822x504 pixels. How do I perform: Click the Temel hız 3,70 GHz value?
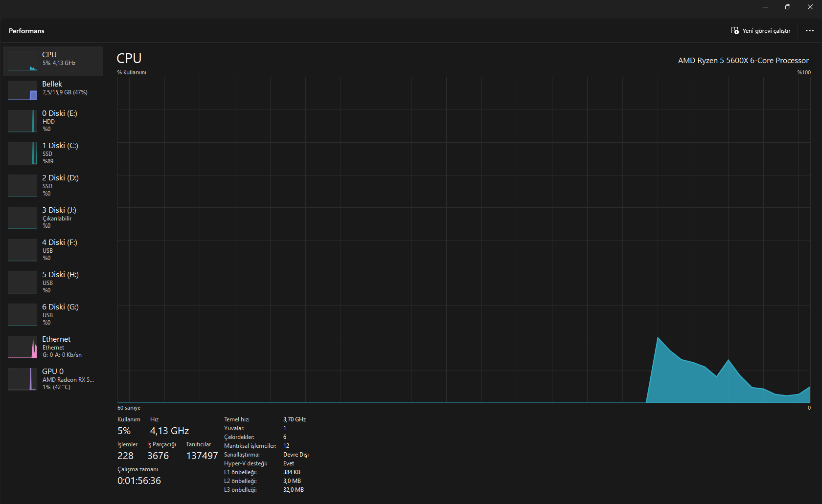pos(295,419)
